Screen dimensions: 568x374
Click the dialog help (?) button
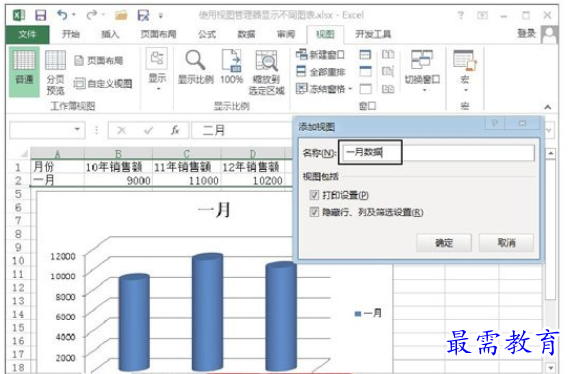[494, 124]
